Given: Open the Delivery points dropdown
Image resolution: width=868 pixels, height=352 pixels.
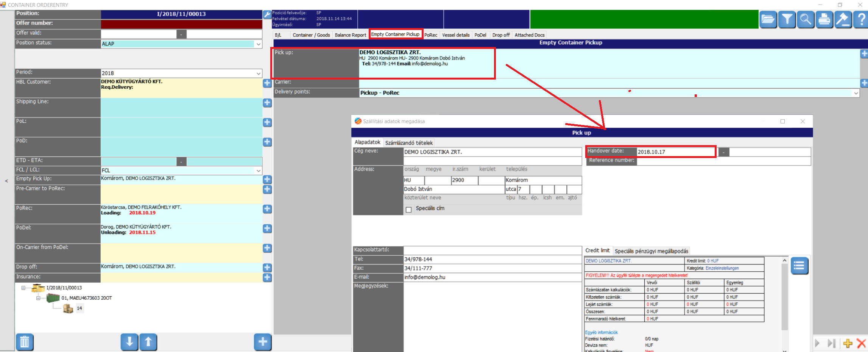Looking at the screenshot, I should coord(856,93).
